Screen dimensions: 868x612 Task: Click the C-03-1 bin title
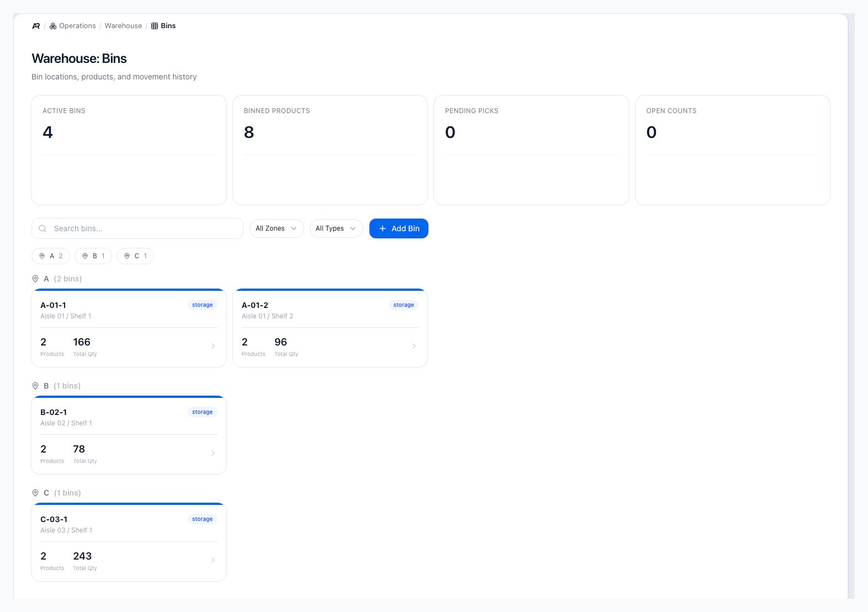pyautogui.click(x=54, y=519)
